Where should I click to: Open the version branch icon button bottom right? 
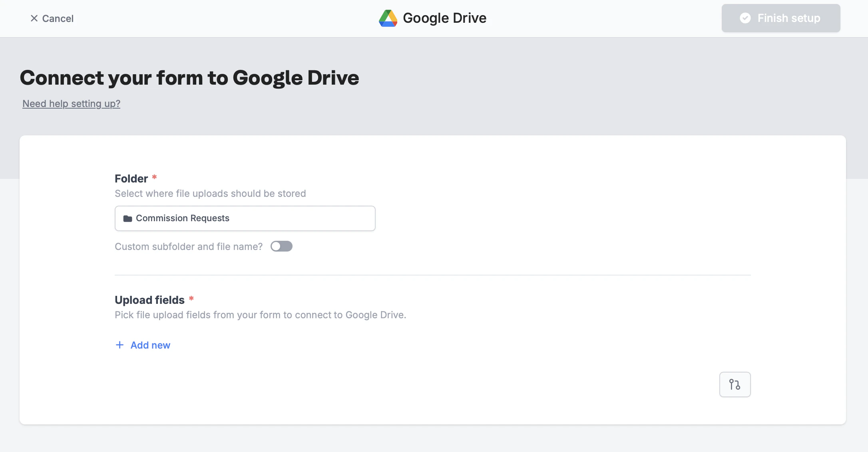click(735, 384)
